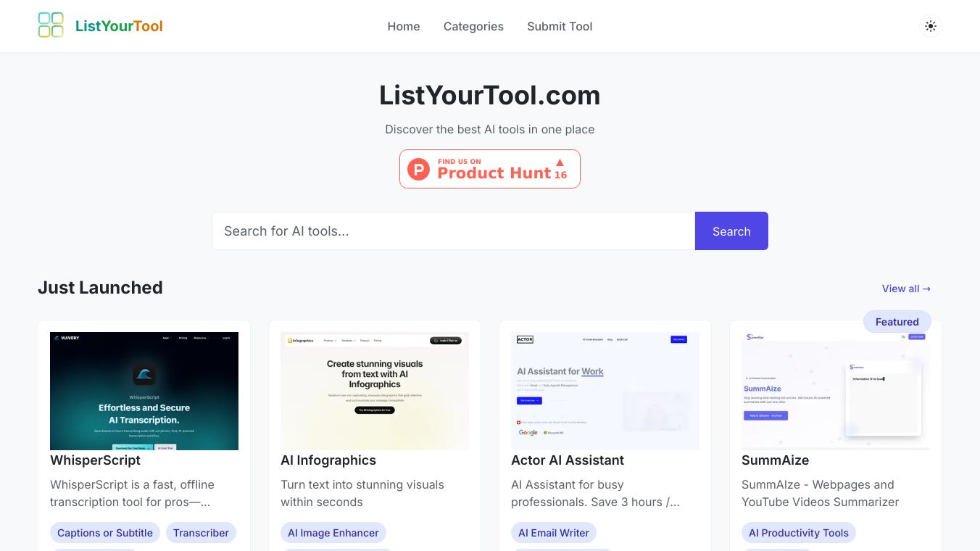
Task: Open the WhisperScript screenshot thumbnail
Action: click(144, 391)
